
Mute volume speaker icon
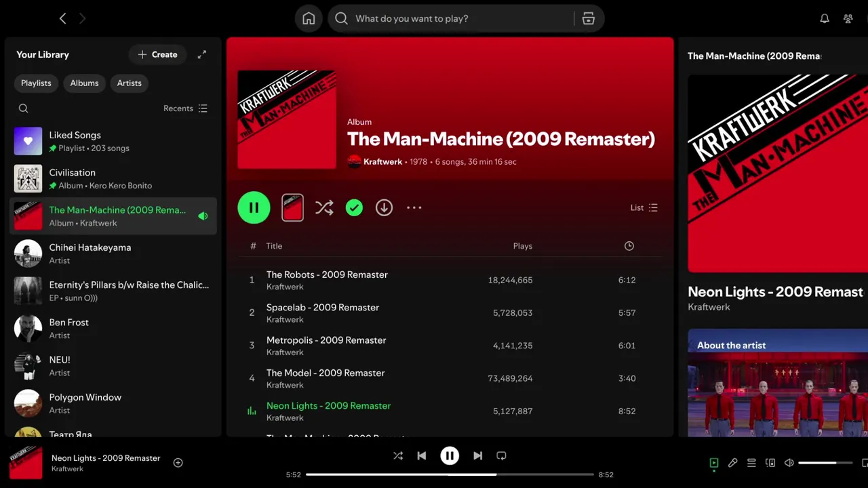click(x=789, y=463)
